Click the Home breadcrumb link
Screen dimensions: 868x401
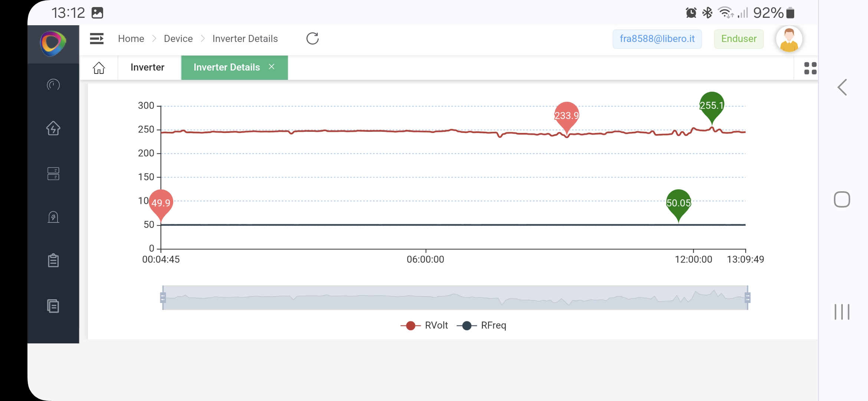click(x=131, y=39)
